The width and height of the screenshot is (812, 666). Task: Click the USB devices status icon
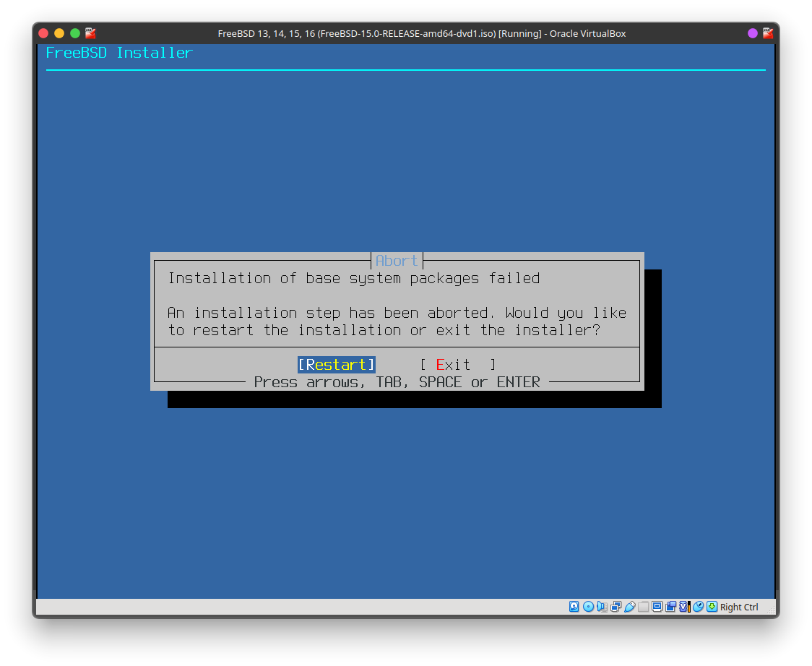coord(629,607)
